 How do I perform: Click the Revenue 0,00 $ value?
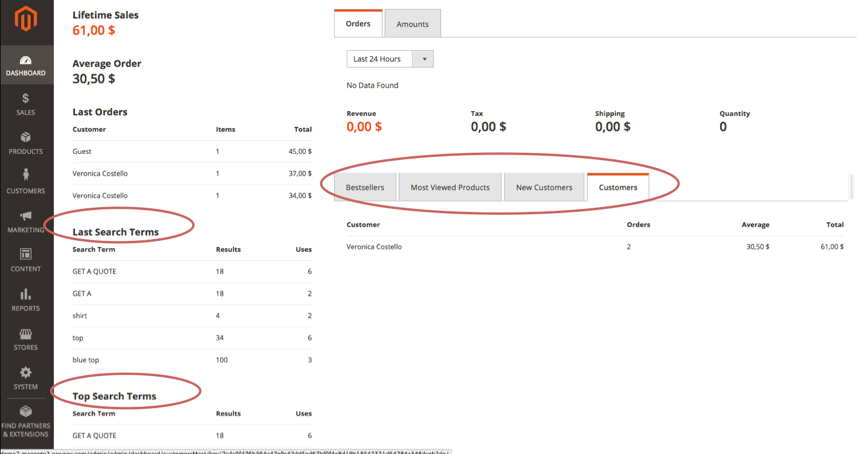tap(364, 127)
